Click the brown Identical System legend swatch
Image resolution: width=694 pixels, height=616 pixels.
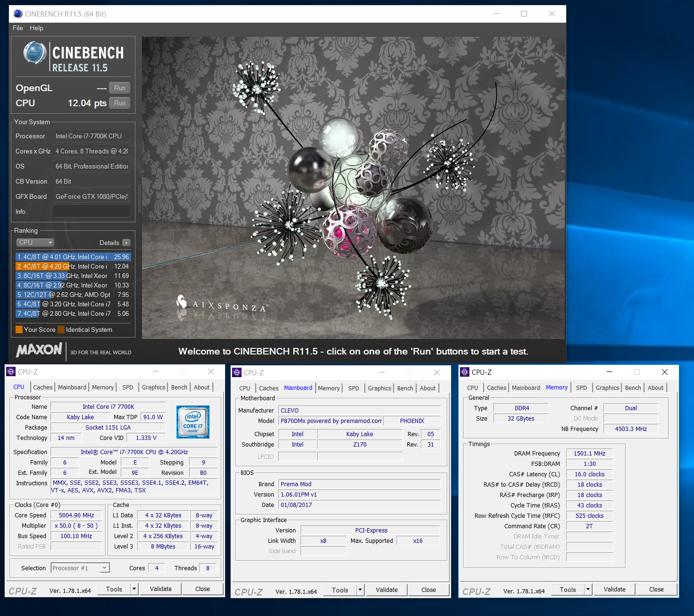[x=61, y=329]
